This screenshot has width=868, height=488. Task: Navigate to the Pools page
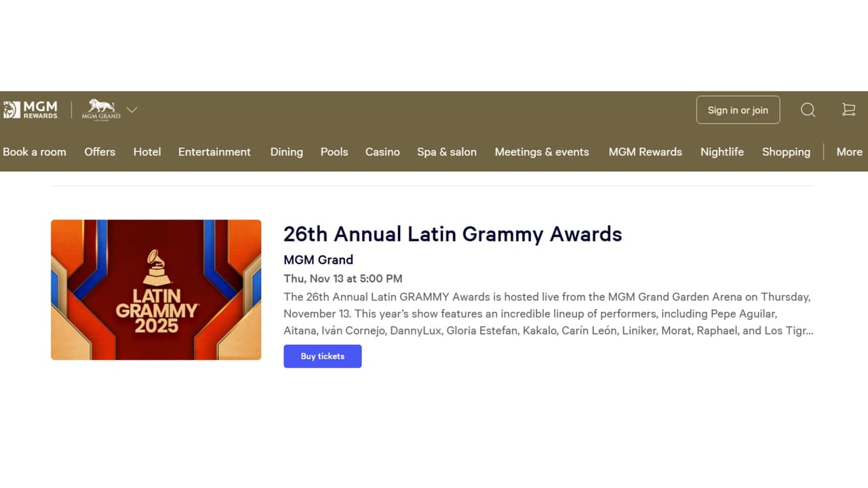pos(334,152)
